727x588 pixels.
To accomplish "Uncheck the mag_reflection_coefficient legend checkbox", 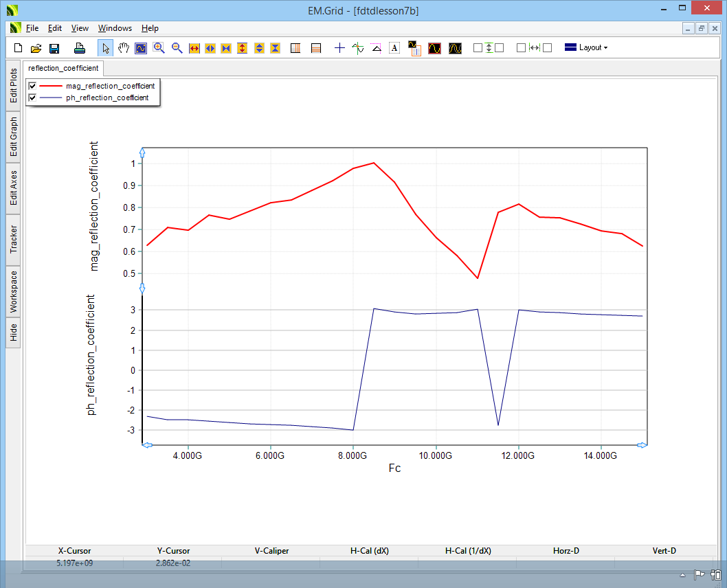I will (x=32, y=86).
